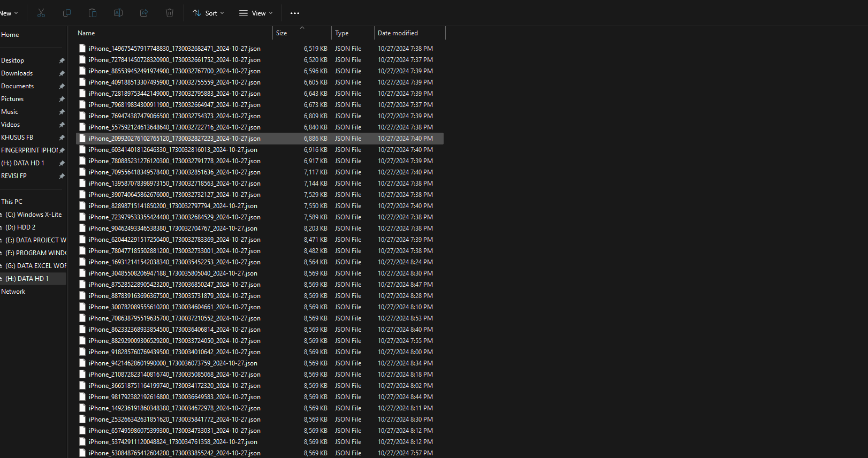Image resolution: width=868 pixels, height=458 pixels.
Task: Click the 6,916 KB size cell
Action: point(316,150)
